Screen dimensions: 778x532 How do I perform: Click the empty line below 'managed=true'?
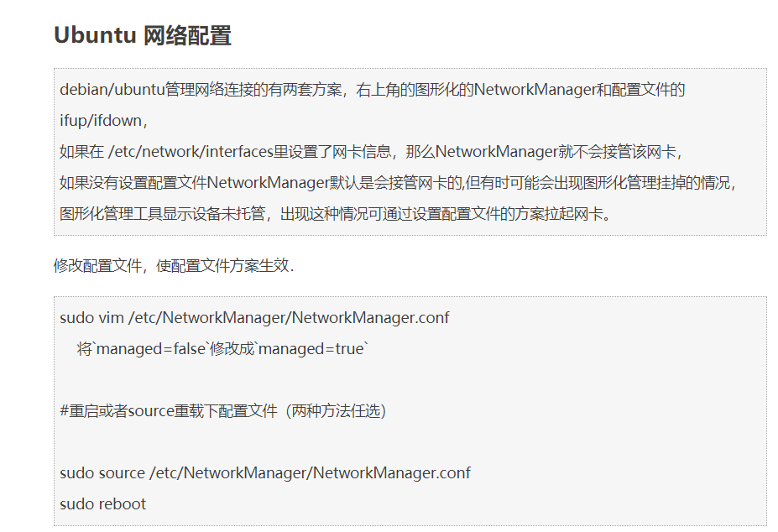click(410, 380)
